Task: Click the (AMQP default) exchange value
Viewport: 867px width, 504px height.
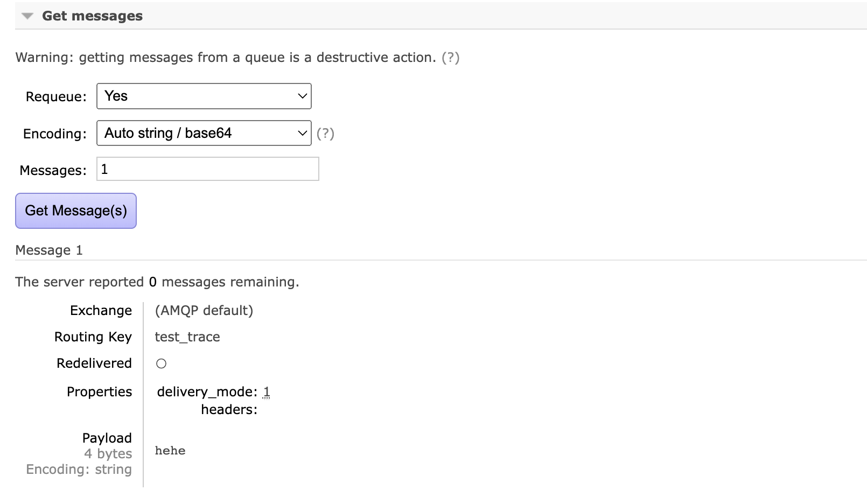Action: point(204,311)
